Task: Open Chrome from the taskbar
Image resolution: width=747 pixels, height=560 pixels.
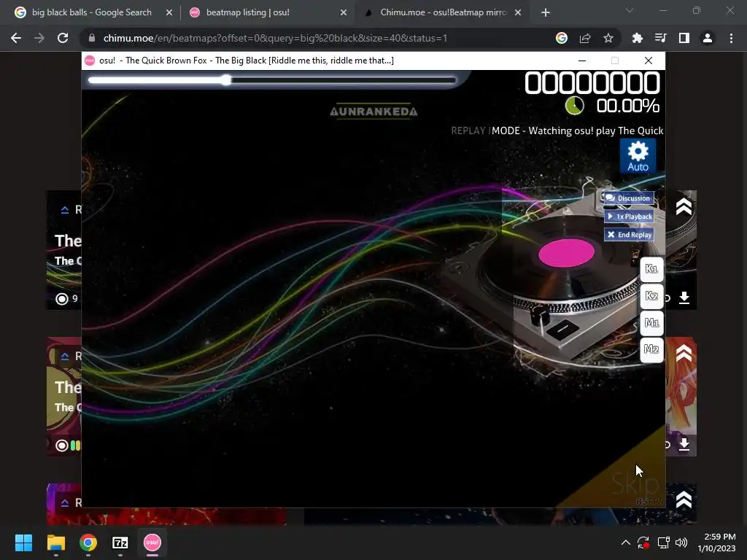Action: [88, 542]
